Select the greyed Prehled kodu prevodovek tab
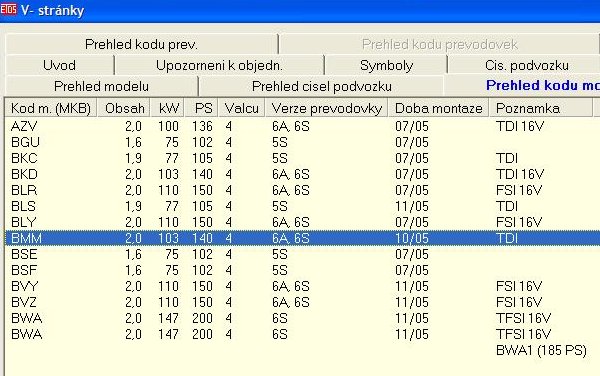Image resolution: width=600 pixels, height=376 pixels. 439,44
